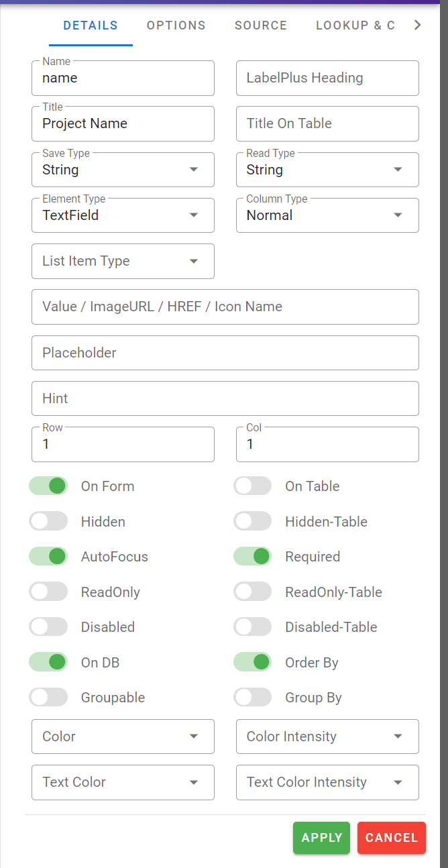Expand the Element Type dropdown
448x868 pixels.
tap(123, 215)
